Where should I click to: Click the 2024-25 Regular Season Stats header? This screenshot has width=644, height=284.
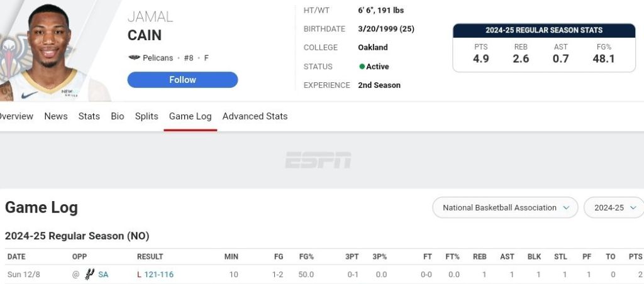coord(544,30)
